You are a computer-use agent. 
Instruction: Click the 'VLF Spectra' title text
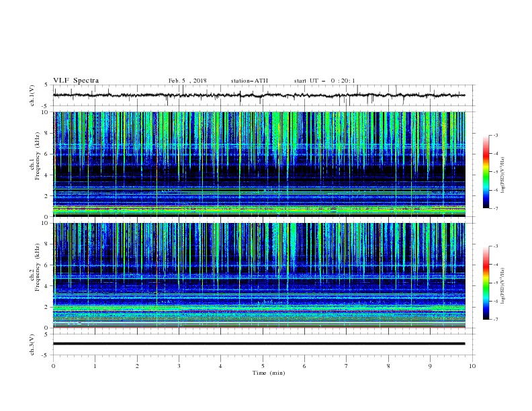(76, 81)
